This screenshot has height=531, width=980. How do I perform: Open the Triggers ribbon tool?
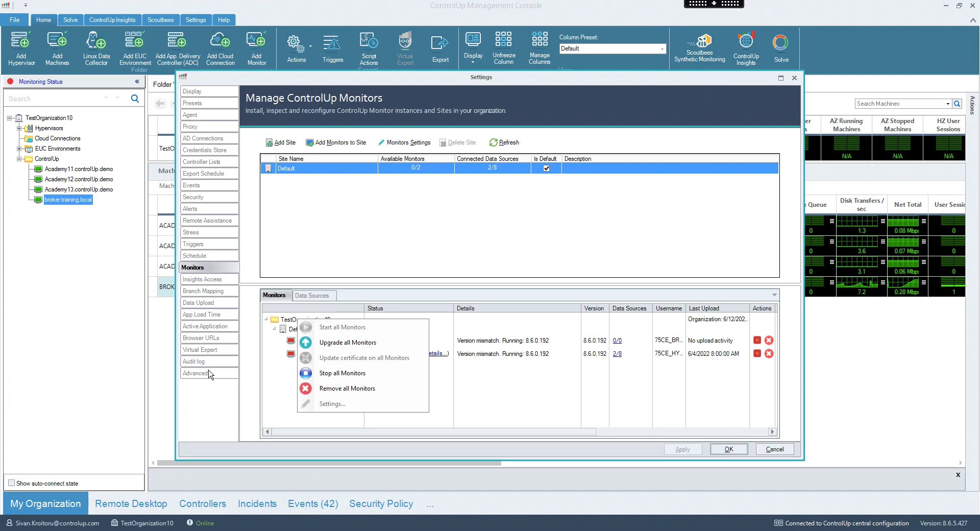(332, 49)
